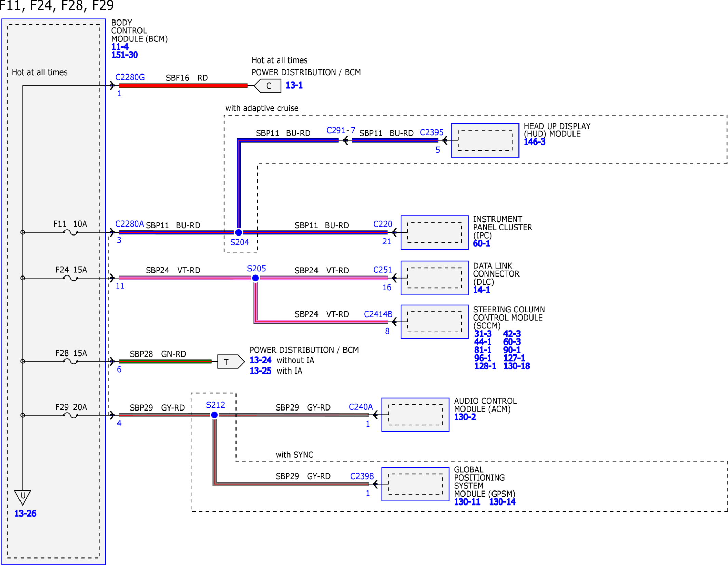Click the red SBF16 RD wire
Viewport: 728px width, 565px height.
[183, 85]
